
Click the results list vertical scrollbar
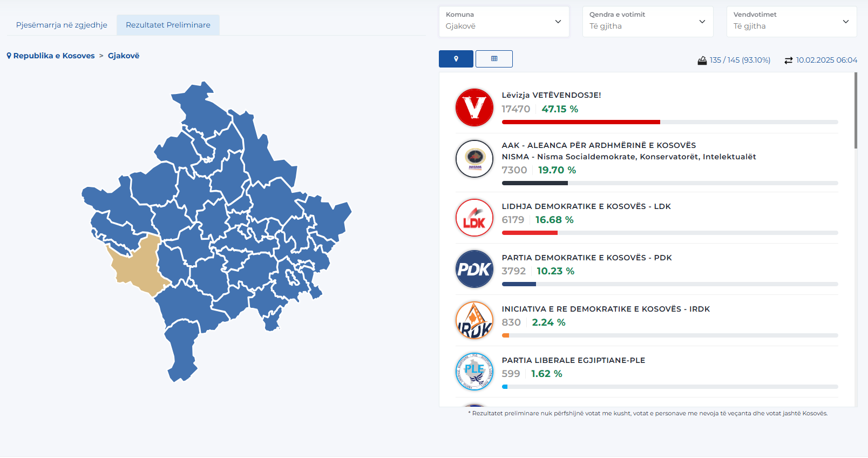click(x=856, y=111)
